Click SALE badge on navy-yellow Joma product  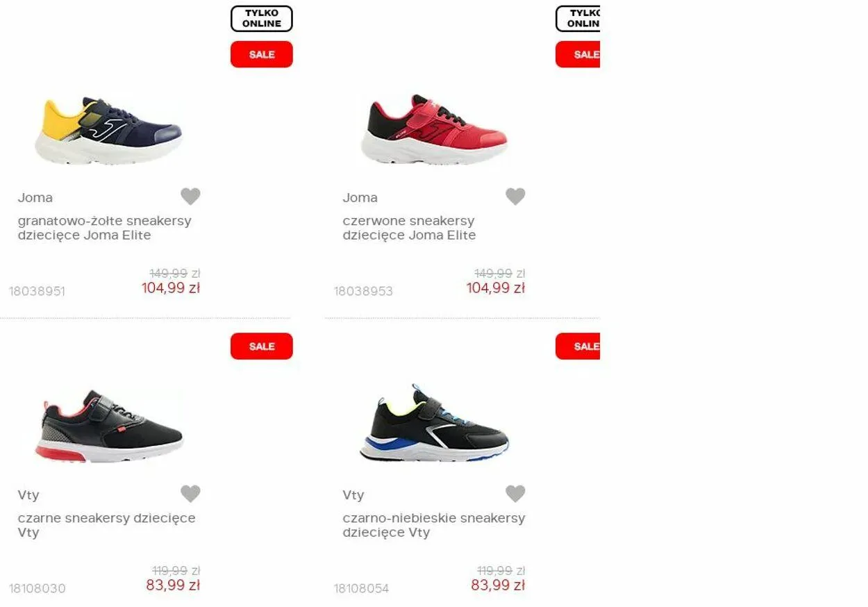262,54
